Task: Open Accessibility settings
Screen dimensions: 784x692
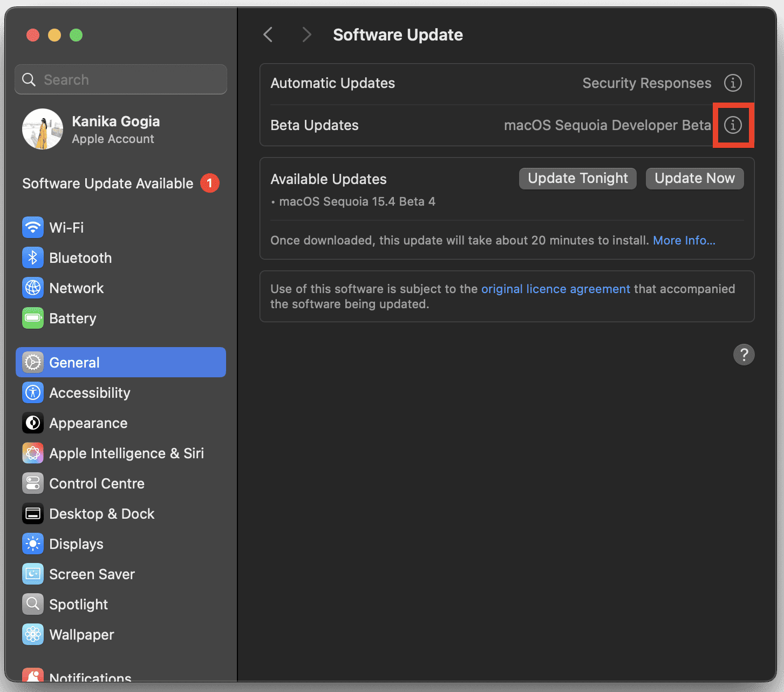Action: pyautogui.click(x=90, y=393)
